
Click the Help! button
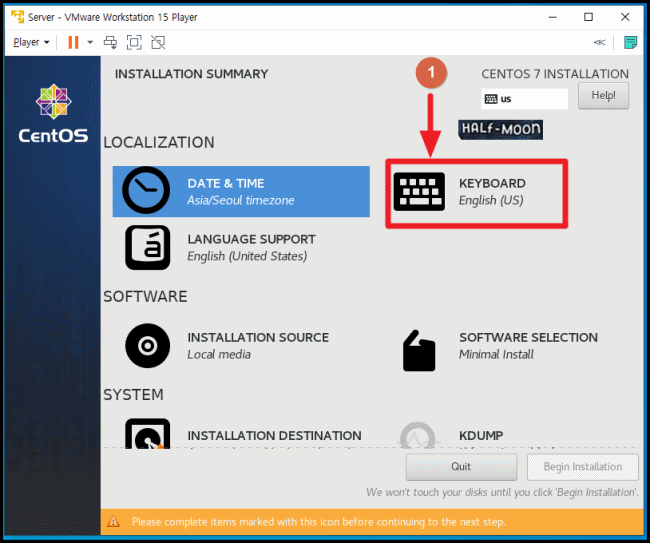tap(604, 96)
